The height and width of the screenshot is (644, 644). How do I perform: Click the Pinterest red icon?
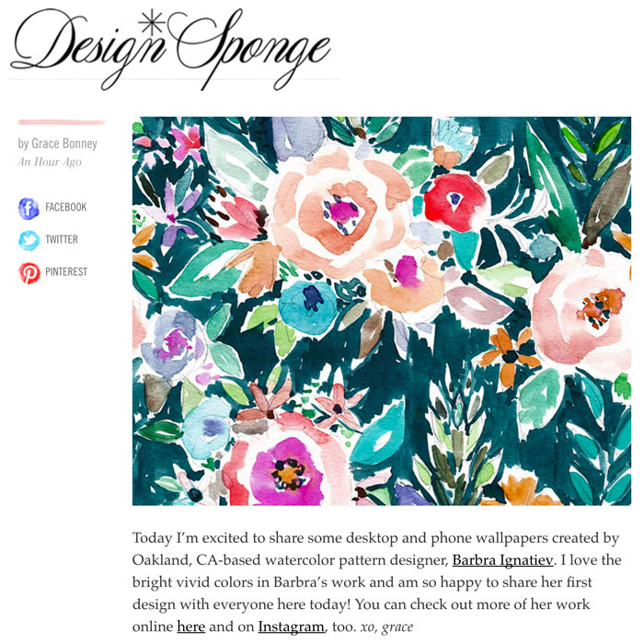coord(29,272)
